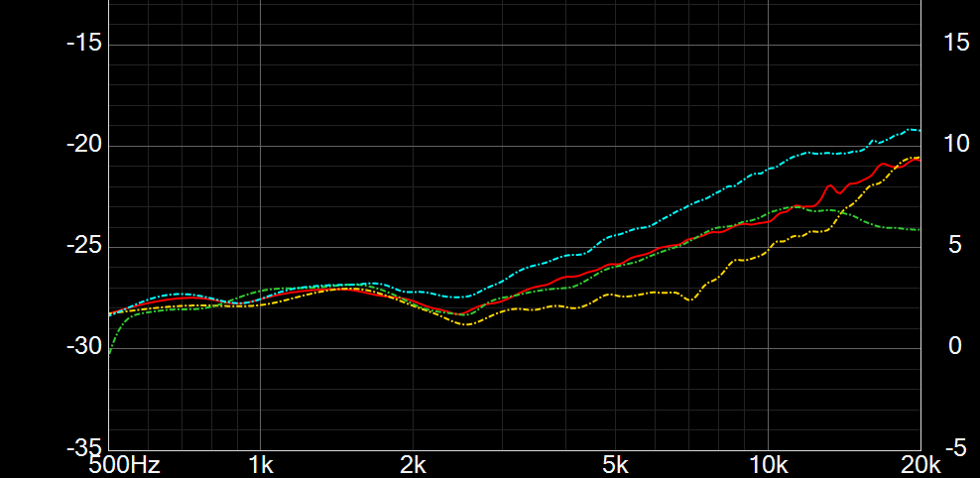Click the 20k frequency axis label
Viewport: 980px width, 478px height.
click(919, 465)
